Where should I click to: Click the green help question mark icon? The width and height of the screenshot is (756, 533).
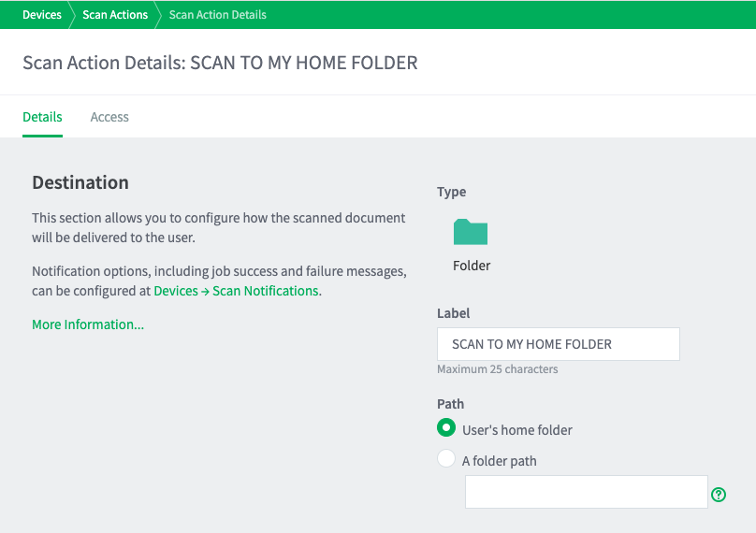point(719,495)
